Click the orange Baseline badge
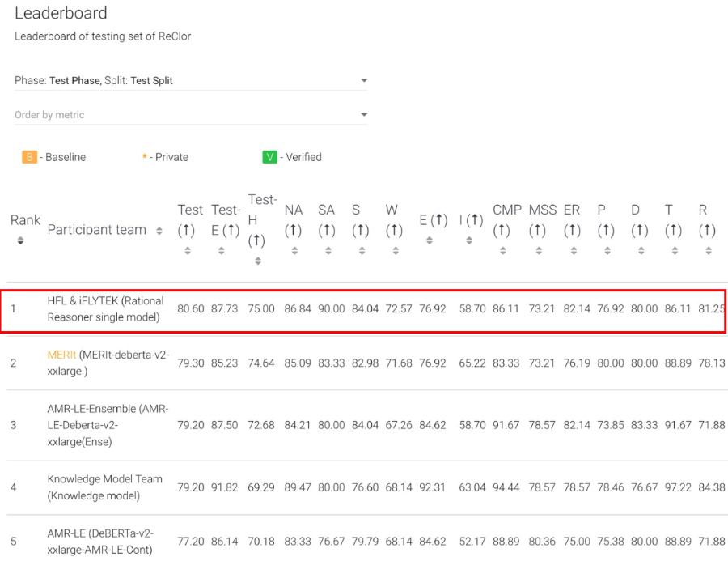Screen dimensions: 728x561 tap(29, 157)
